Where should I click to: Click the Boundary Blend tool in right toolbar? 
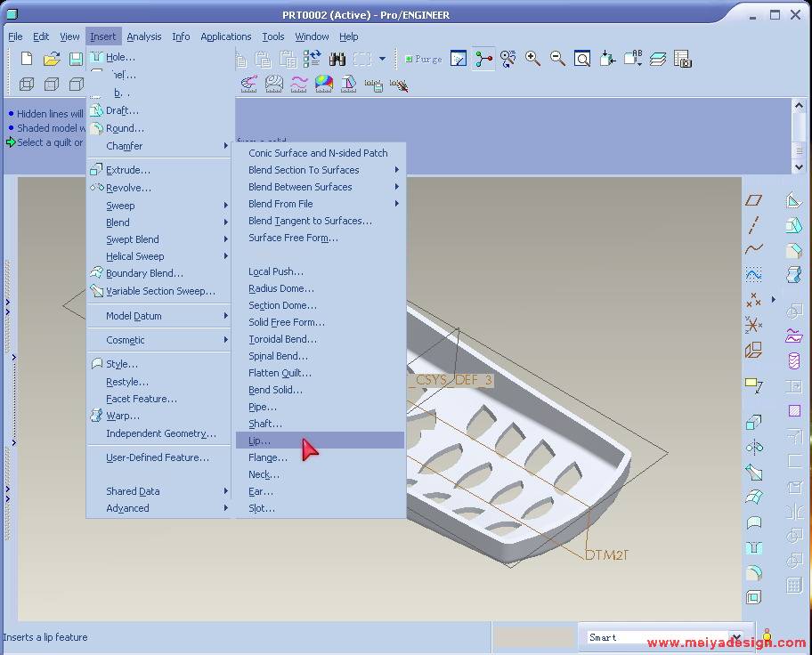pos(754,497)
